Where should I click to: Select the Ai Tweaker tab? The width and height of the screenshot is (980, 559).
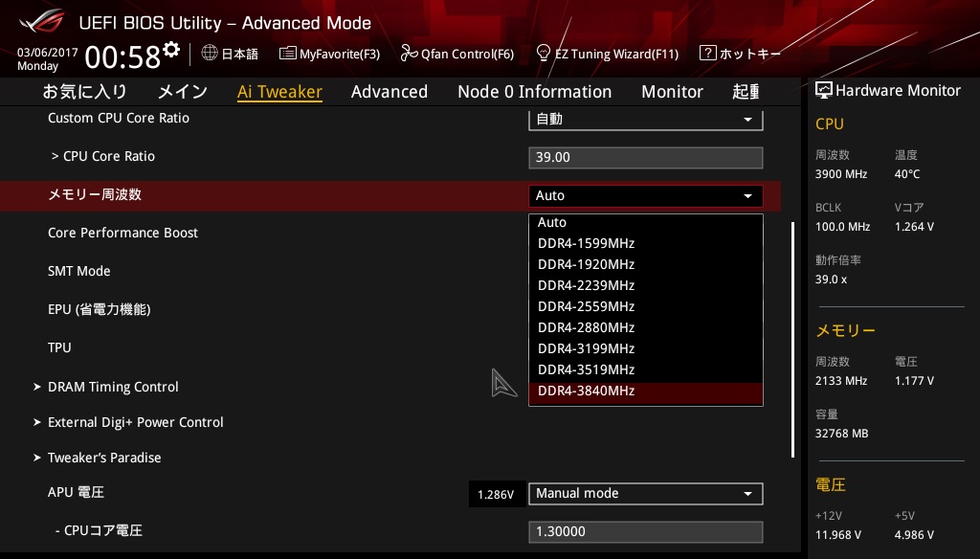[x=280, y=92]
